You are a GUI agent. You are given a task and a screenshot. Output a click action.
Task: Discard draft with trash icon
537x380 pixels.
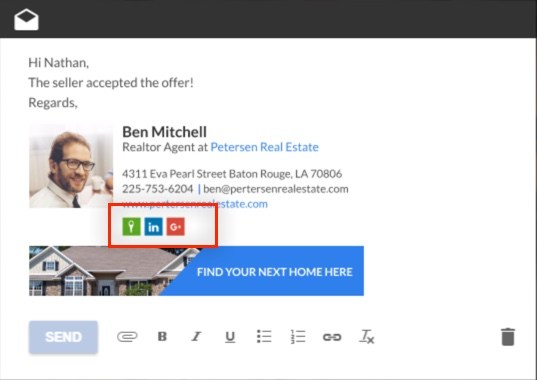(x=508, y=337)
